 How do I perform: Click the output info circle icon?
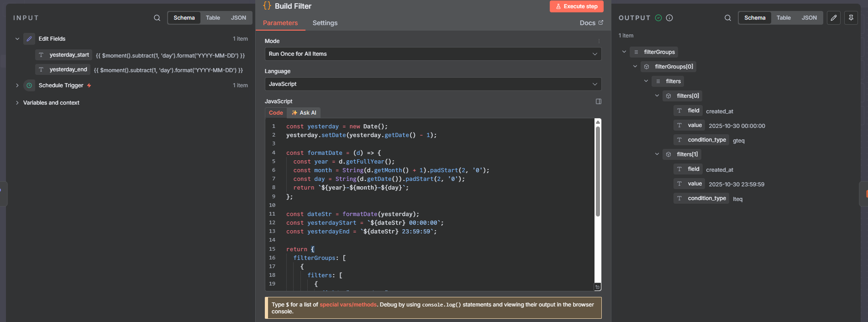669,18
